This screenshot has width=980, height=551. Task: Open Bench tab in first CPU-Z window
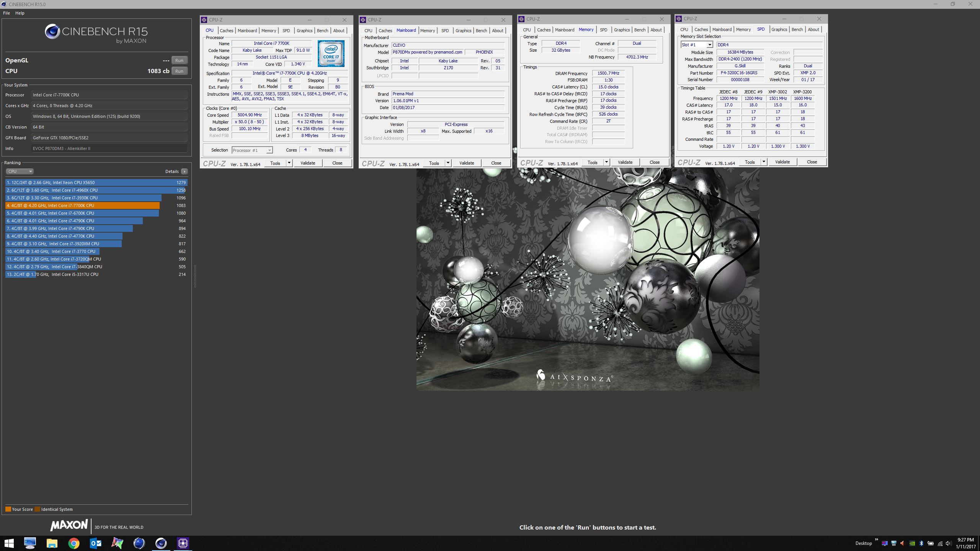[x=322, y=31]
